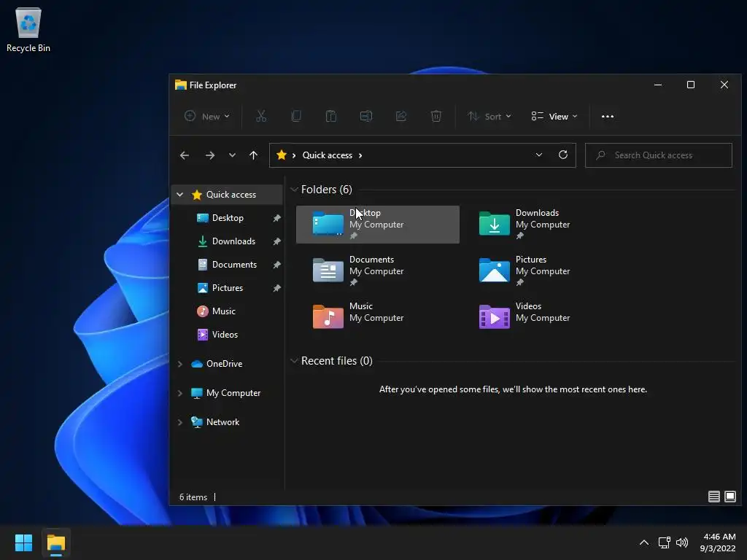Viewport: 747px width, 560px height.
Task: Click the Cut scissors icon
Action: click(261, 116)
